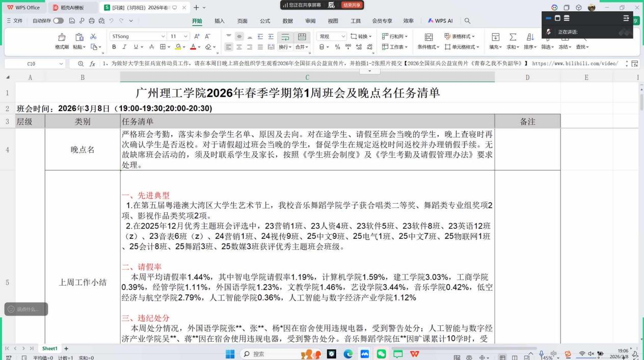Viewport: 644px width, 360px height.
Task: Switch to the 插入 ribbon tab
Action: pyautogui.click(x=220, y=21)
